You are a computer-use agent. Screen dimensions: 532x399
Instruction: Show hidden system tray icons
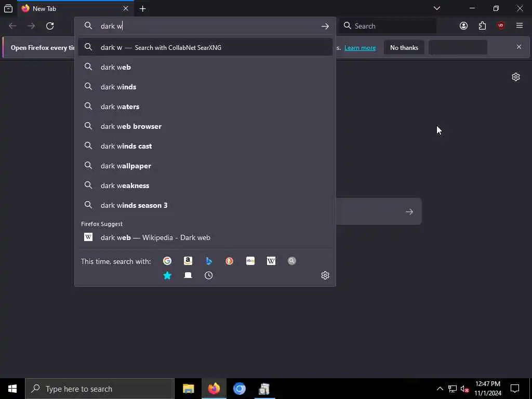pos(440,389)
